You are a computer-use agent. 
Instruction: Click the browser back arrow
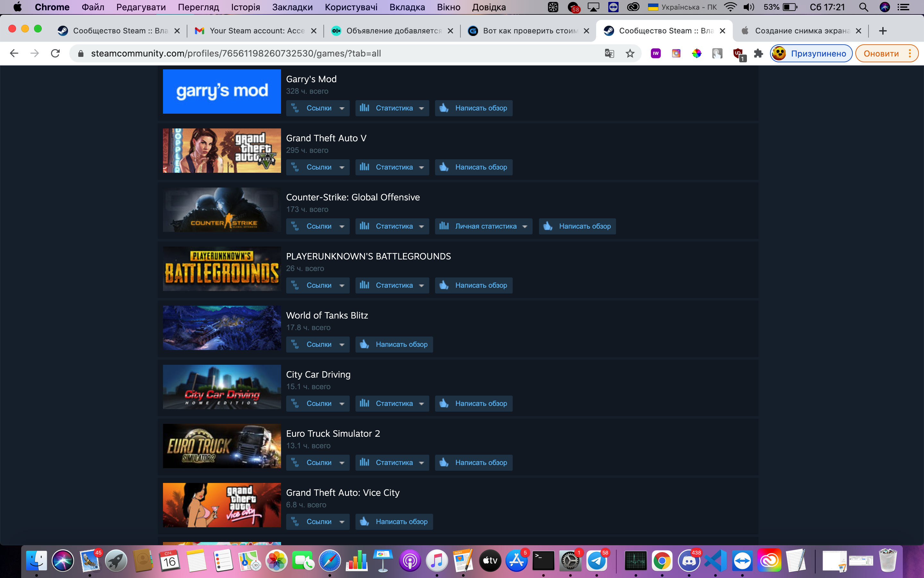coord(14,54)
